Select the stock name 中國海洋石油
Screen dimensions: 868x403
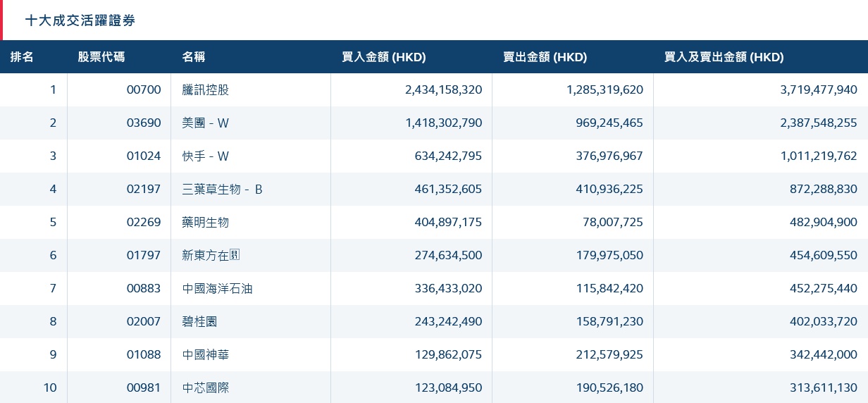tap(217, 288)
